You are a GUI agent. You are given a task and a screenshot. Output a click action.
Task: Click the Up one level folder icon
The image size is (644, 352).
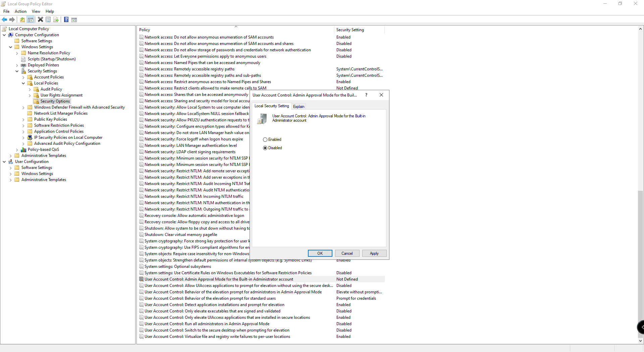[x=22, y=20]
